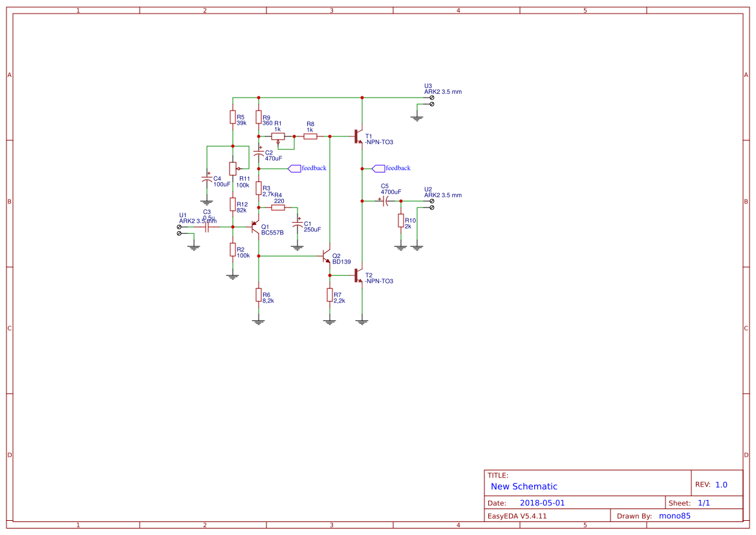
Task: Click the '250uF' value label
Action: coord(312,229)
